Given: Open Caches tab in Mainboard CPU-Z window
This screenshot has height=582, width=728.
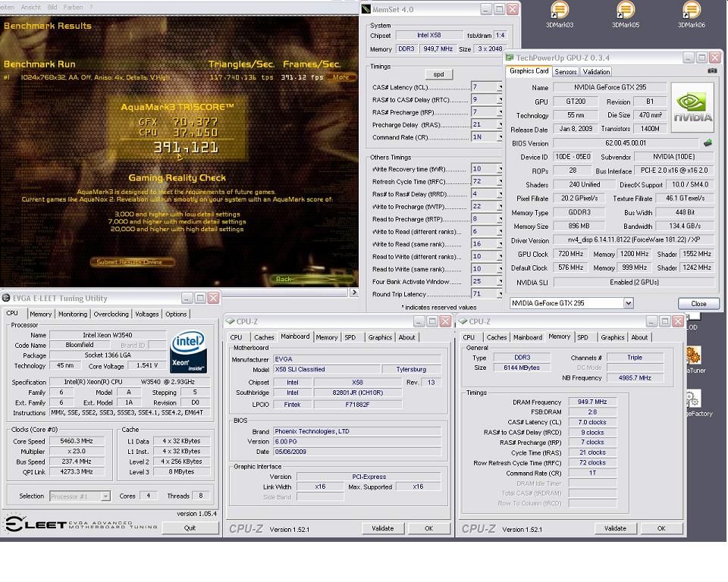Looking at the screenshot, I should [264, 337].
